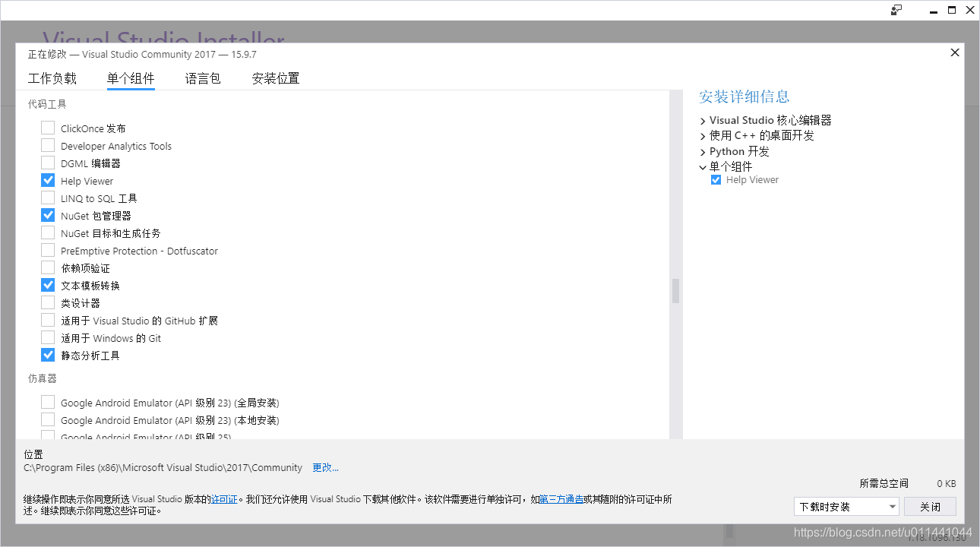This screenshot has width=980, height=547.
Task: Click the install path C:\Program Files (x86) text
Action: pyautogui.click(x=163, y=467)
